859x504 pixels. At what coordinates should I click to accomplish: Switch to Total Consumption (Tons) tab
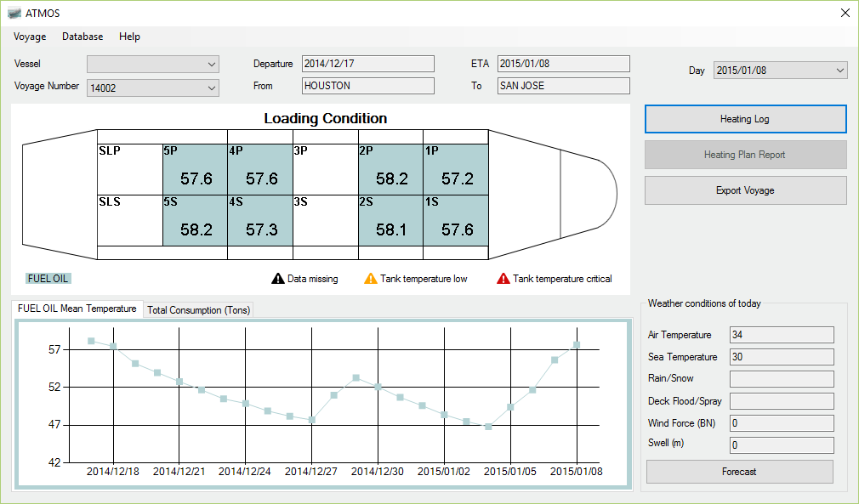pos(198,310)
